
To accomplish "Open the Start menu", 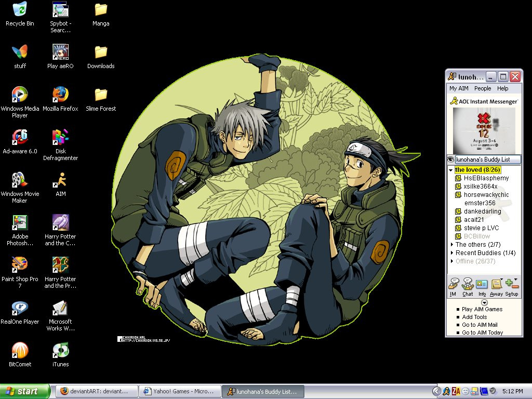I will point(25,391).
